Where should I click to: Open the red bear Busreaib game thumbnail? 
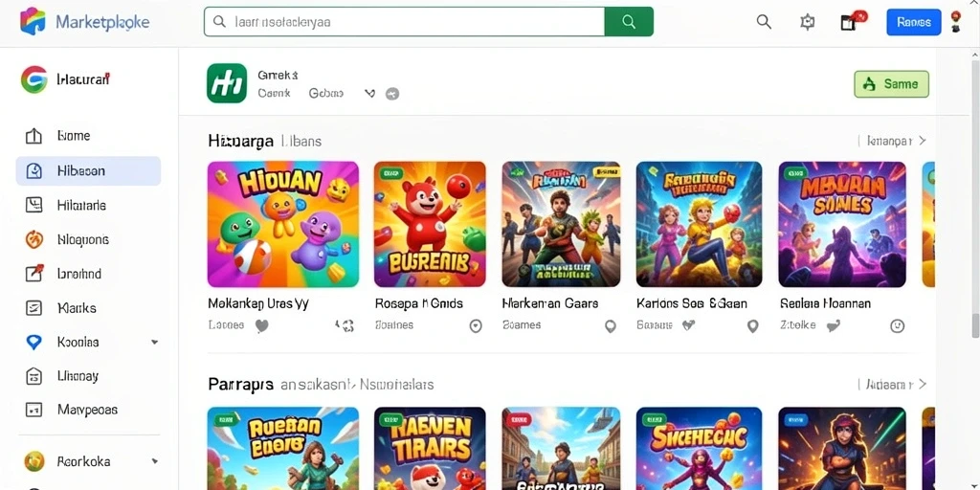430,224
